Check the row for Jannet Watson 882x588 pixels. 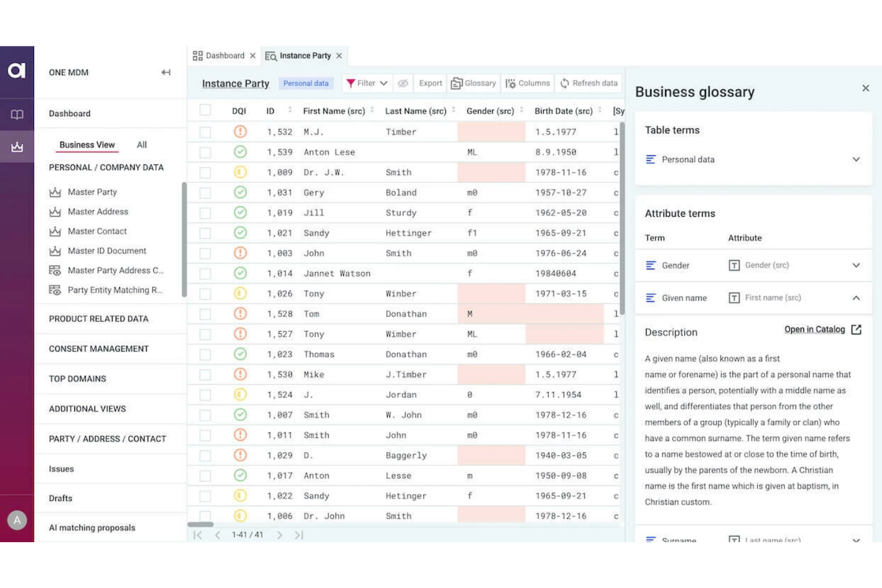click(x=205, y=273)
